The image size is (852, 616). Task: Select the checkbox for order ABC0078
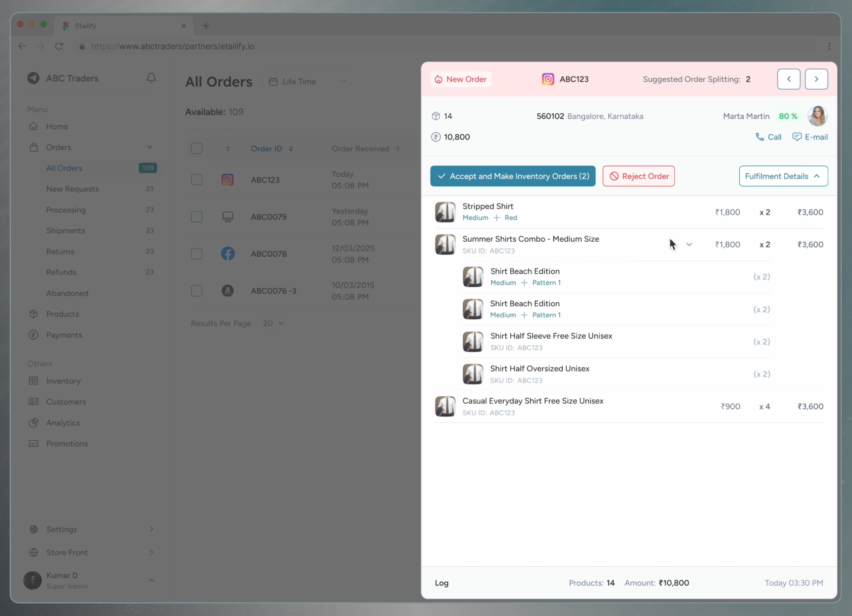196,254
